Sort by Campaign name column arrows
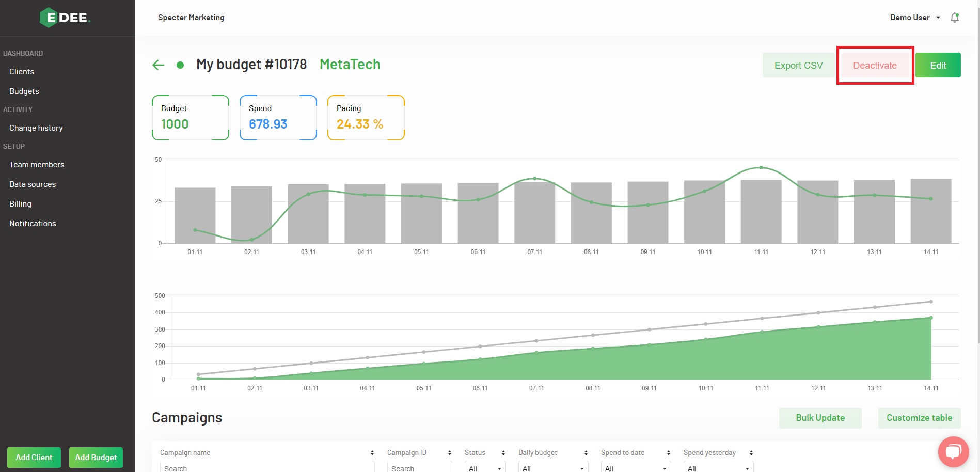The width and height of the screenshot is (980, 472). point(372,453)
